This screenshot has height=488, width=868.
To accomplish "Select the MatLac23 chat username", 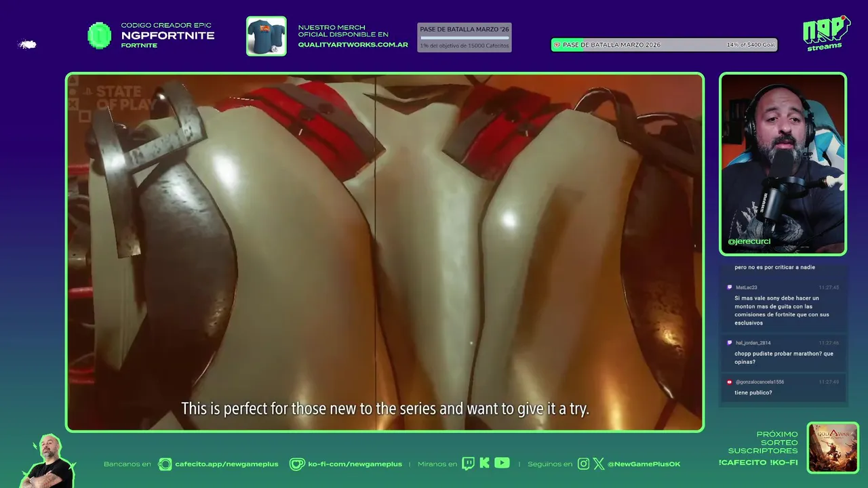I will coord(746,287).
